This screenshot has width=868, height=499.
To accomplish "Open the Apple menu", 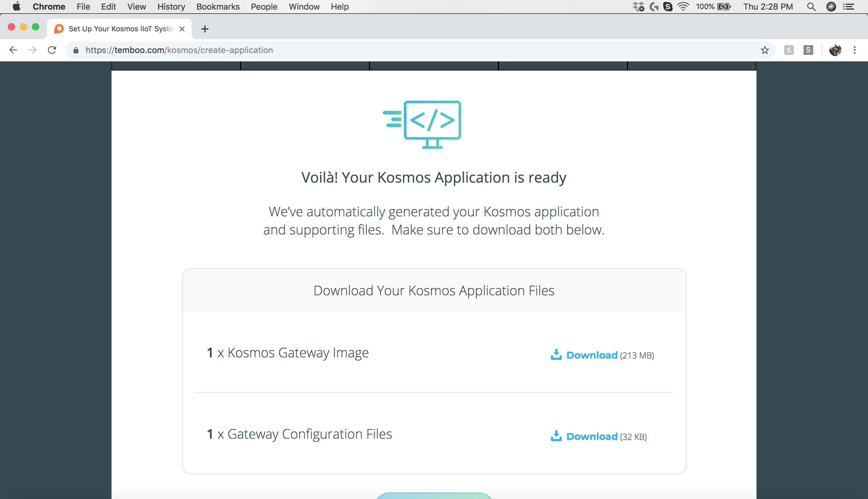I will coord(16,7).
